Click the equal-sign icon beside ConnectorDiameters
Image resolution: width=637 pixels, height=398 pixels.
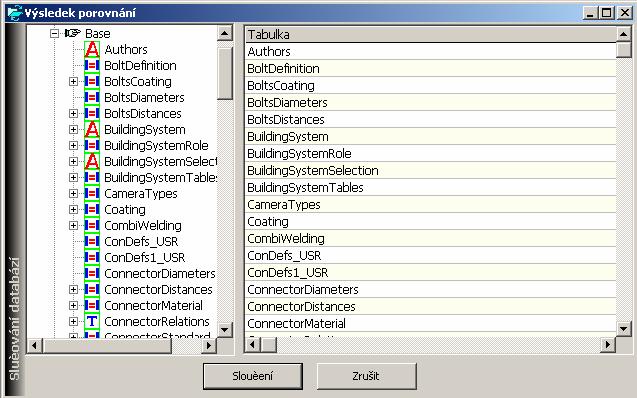point(92,273)
